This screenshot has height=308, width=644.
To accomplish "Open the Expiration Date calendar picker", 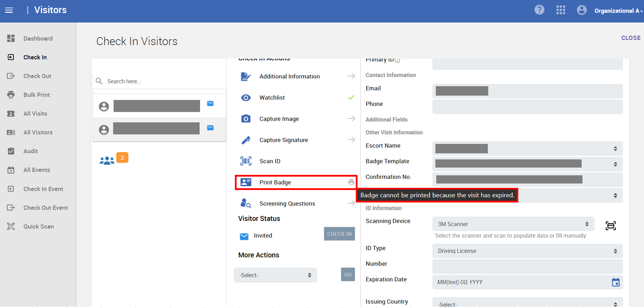I will [616, 282].
